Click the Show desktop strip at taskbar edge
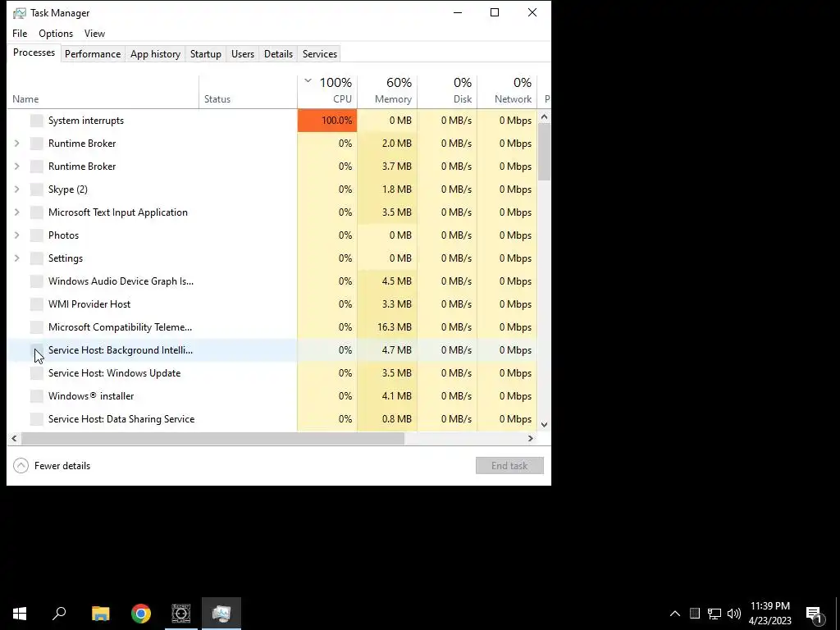840x630 pixels. [838, 614]
